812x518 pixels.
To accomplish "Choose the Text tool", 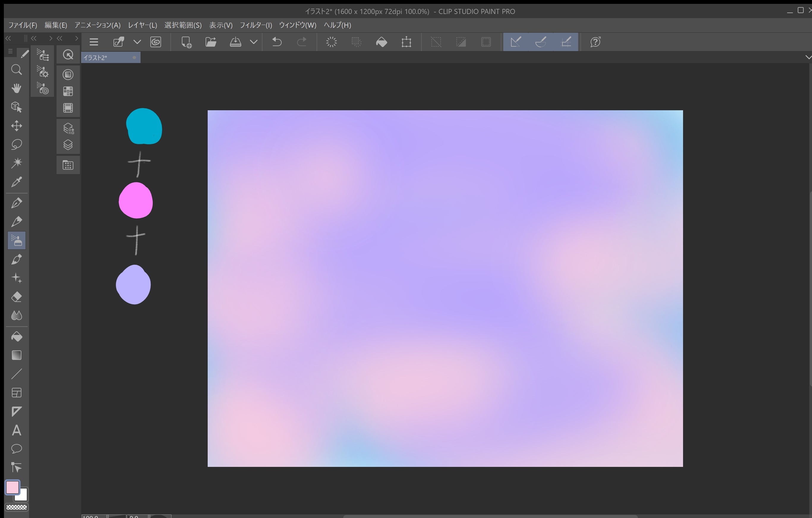I will tap(17, 431).
